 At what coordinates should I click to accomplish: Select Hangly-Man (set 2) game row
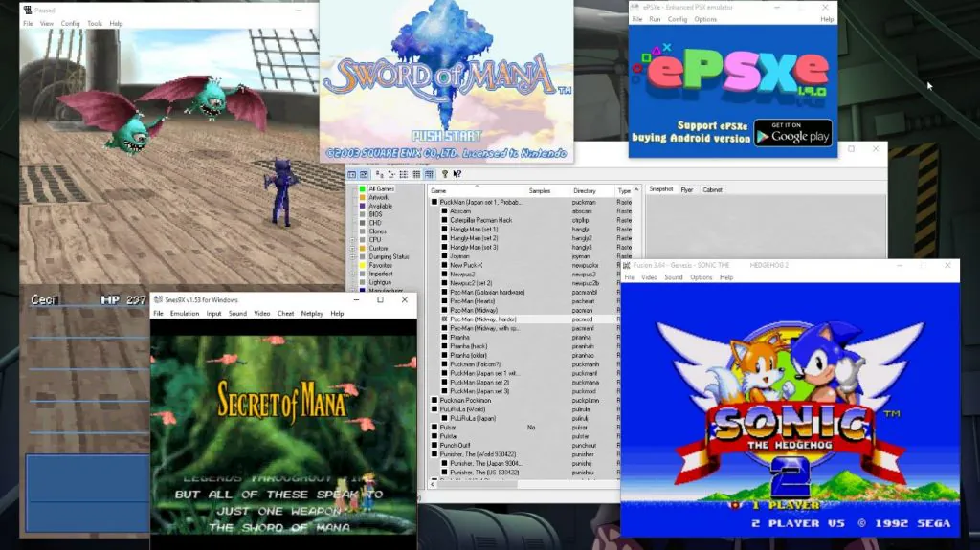474,238
